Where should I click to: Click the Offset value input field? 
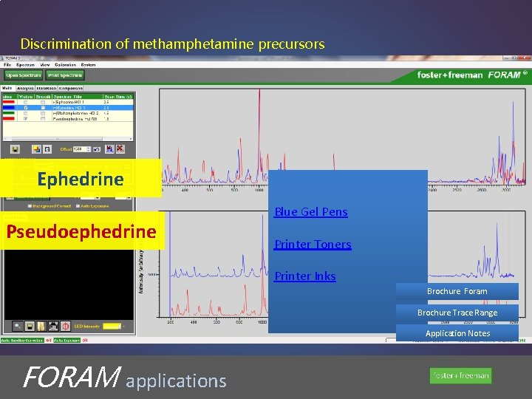click(79, 149)
